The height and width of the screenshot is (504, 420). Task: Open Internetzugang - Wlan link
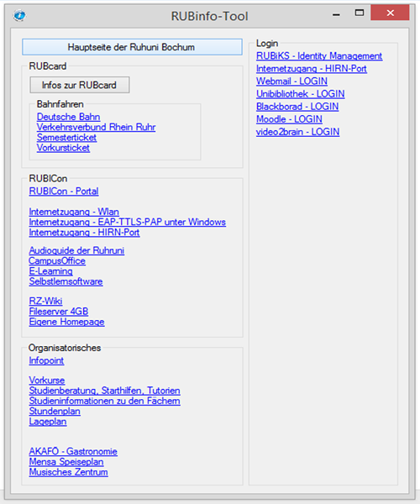click(74, 212)
